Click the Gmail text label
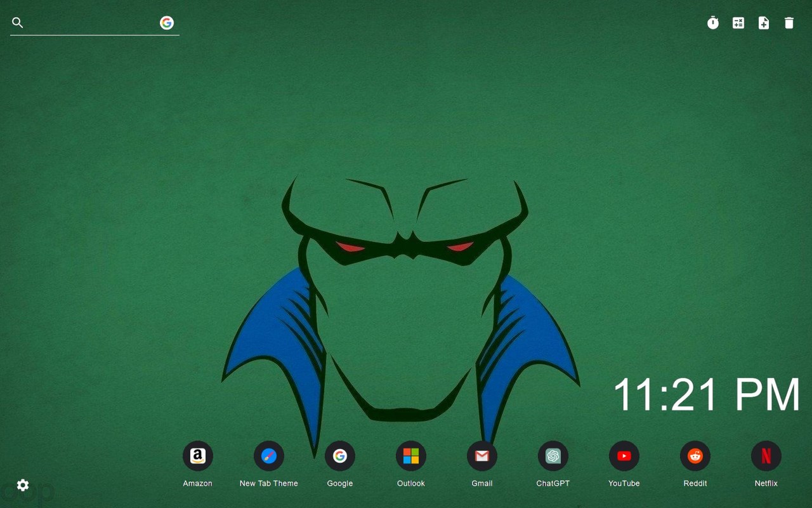 [482, 483]
